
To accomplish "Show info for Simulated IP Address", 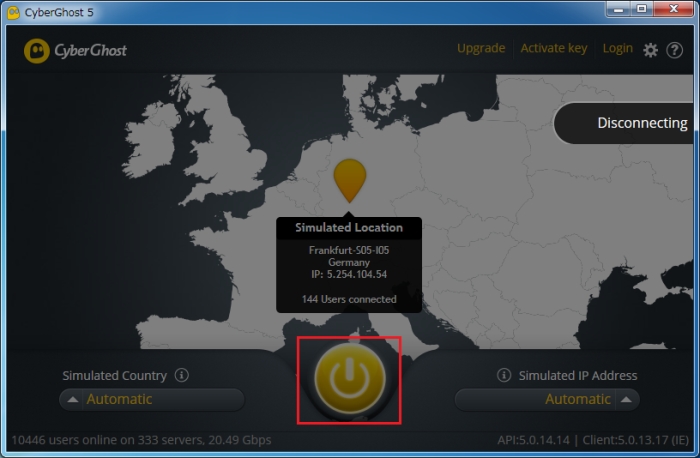I will click(504, 375).
